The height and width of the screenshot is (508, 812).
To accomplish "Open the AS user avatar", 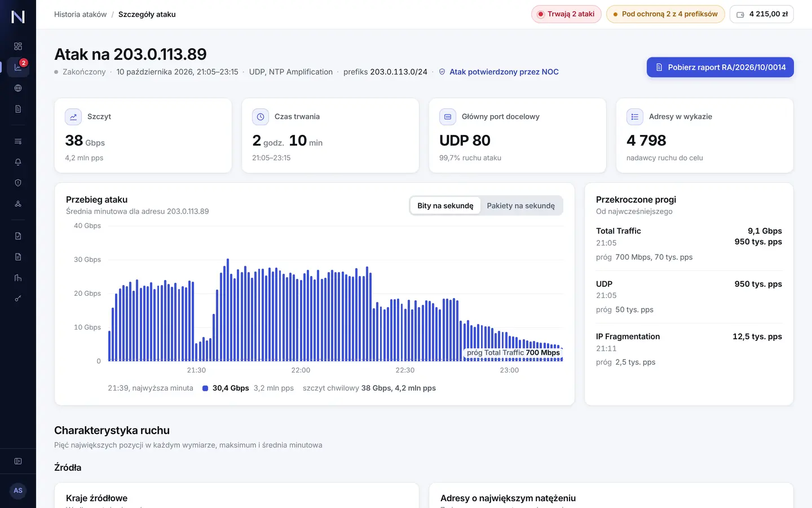I will coord(18,491).
